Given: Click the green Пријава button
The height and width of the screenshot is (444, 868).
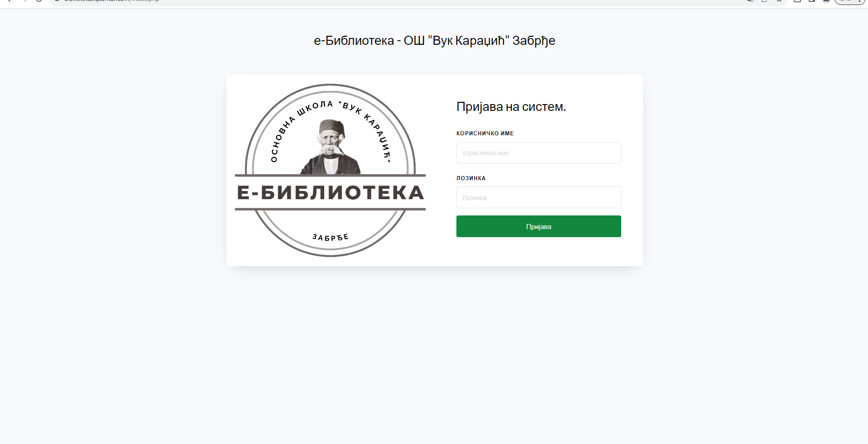Looking at the screenshot, I should pyautogui.click(x=538, y=226).
